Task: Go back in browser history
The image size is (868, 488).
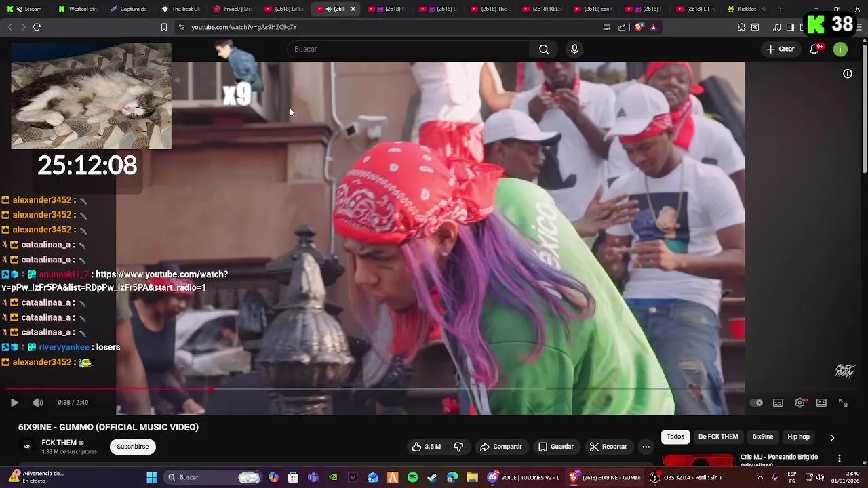Action: click(x=9, y=27)
